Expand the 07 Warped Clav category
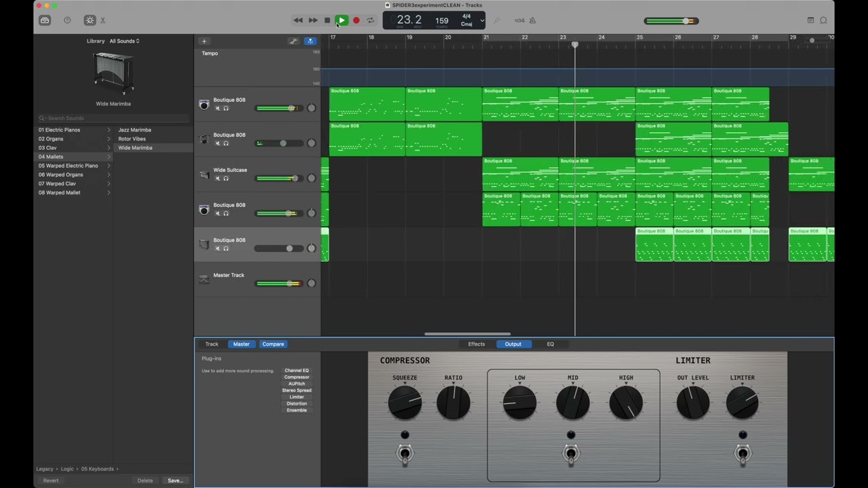 point(75,184)
